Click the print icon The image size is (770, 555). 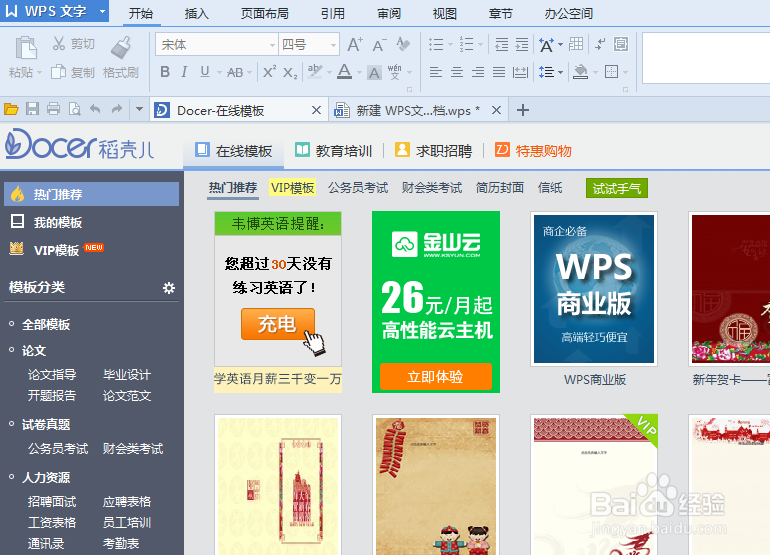pos(54,109)
